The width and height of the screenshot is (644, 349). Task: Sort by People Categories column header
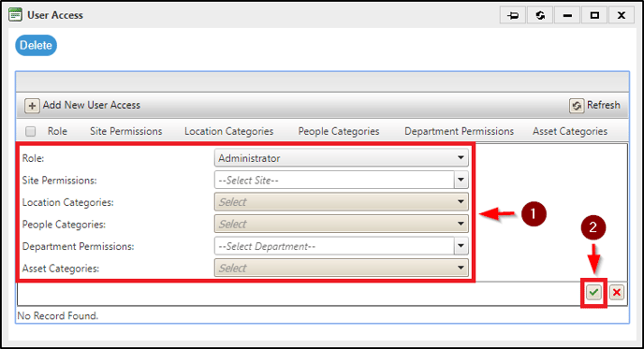339,131
